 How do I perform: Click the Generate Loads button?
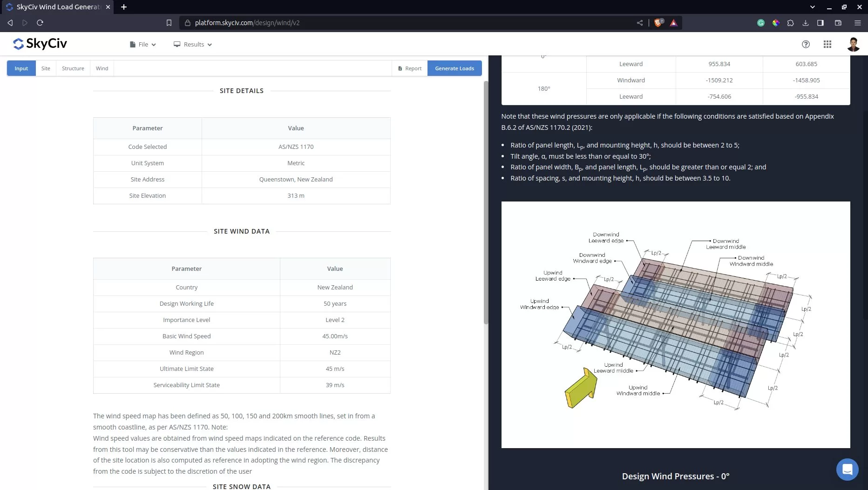click(x=454, y=68)
